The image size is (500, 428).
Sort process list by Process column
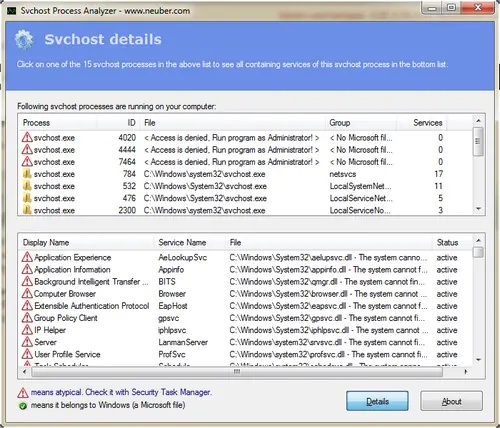point(58,123)
